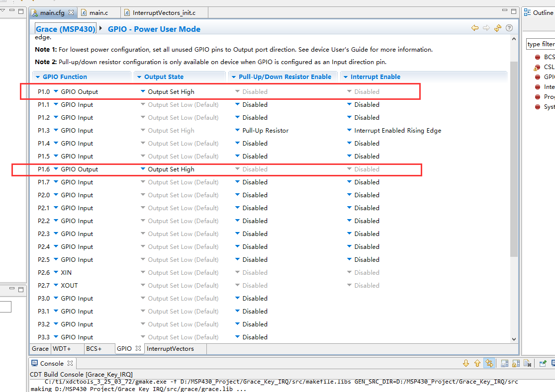Open P1.3 Pull-Up Resistor dropdown
Screen dimensions: 555x392
pyautogui.click(x=238, y=130)
